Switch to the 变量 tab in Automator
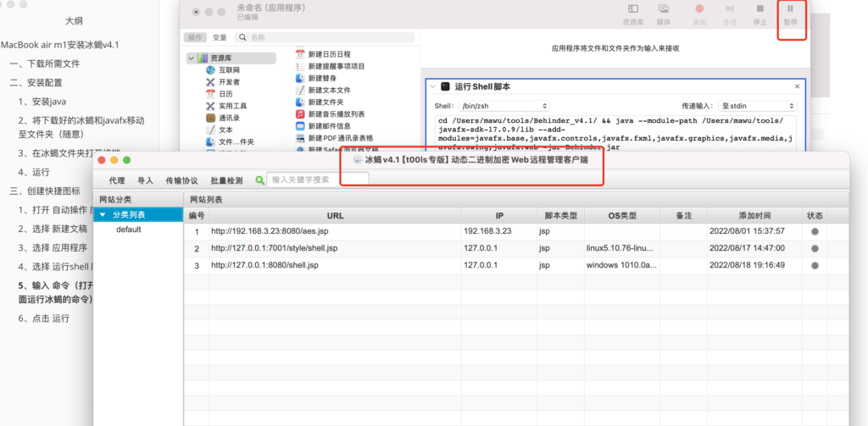This screenshot has height=426, width=868. 220,37
